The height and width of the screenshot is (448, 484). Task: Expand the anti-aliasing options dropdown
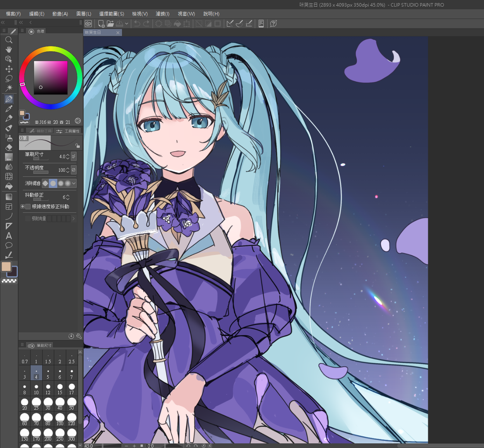pos(74,183)
